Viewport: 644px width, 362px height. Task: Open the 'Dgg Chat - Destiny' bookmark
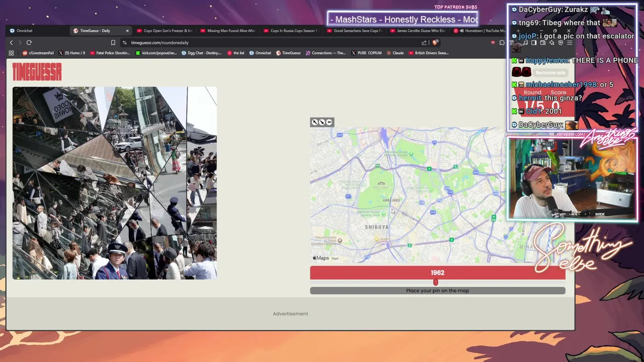point(201,53)
